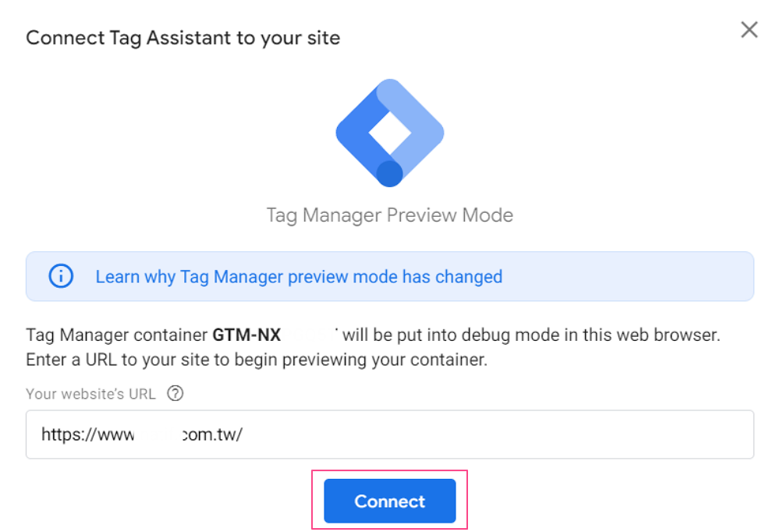Click the blank right end of URL field
780x532 pixels.
point(647,434)
